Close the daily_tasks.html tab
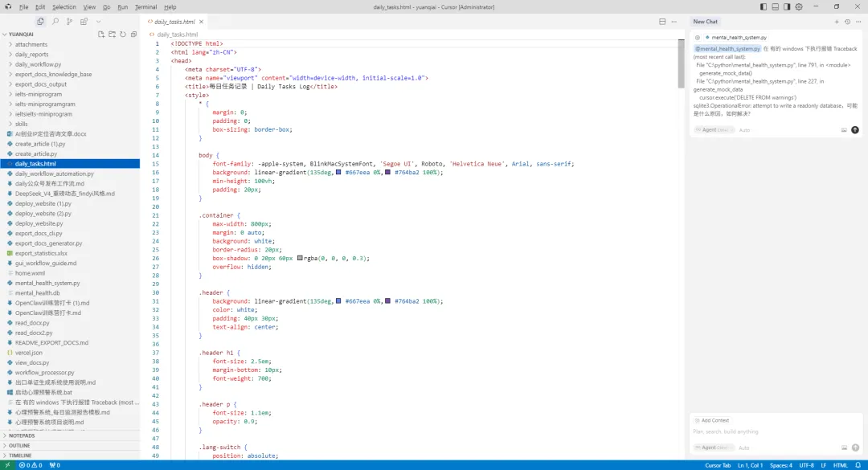This screenshot has height=470, width=868. (x=202, y=22)
